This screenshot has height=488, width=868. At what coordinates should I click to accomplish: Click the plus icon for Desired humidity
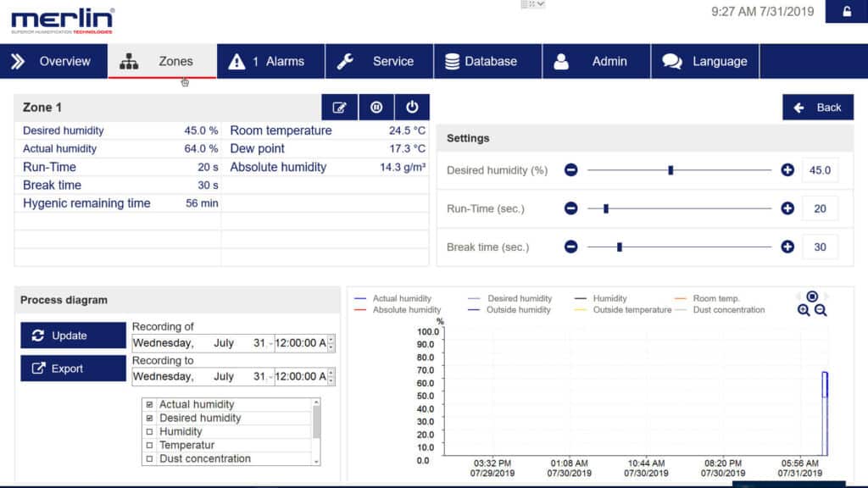click(x=787, y=170)
